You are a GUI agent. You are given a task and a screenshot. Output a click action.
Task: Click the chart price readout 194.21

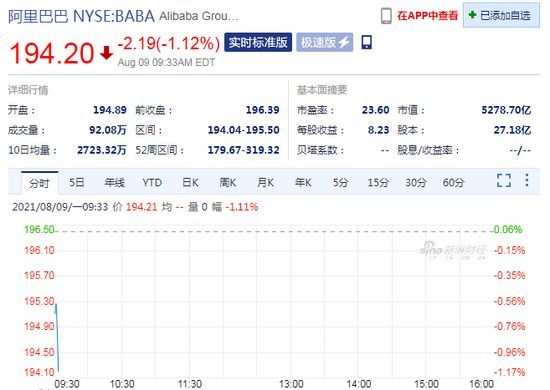(141, 207)
